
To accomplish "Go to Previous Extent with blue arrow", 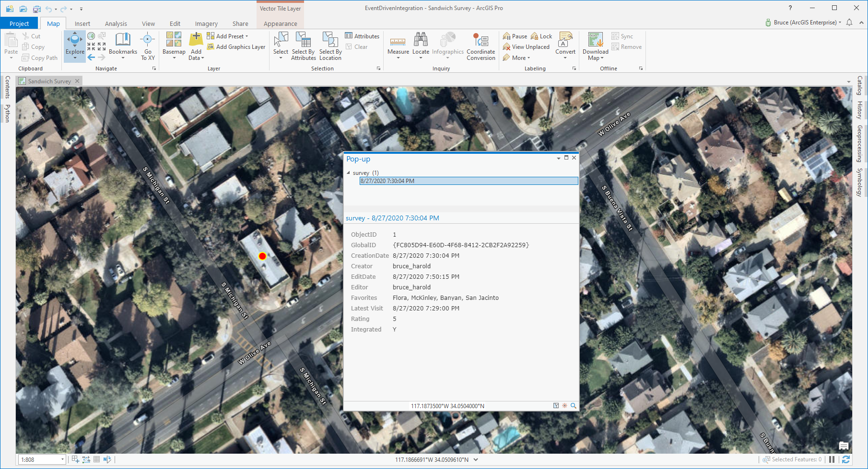I will point(91,57).
